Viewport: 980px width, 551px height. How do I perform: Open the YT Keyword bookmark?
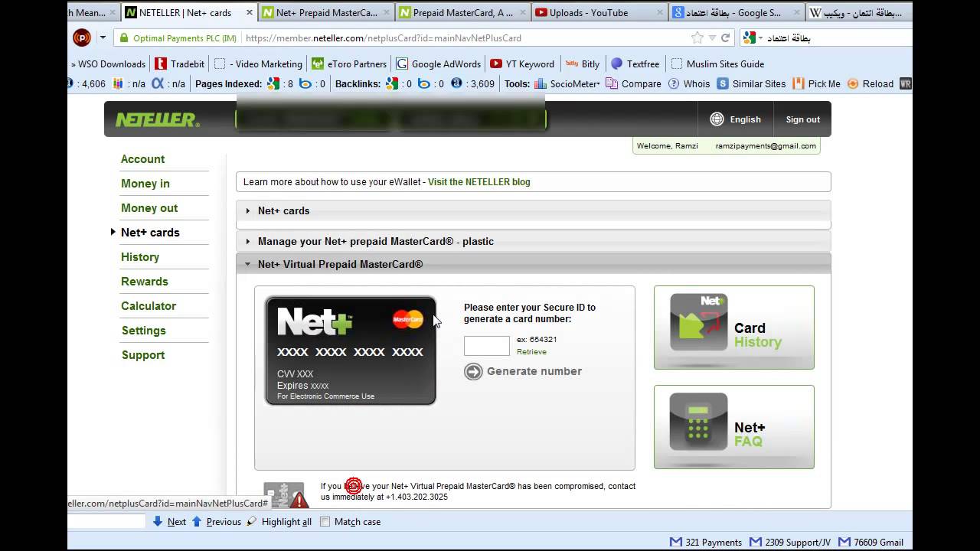point(522,64)
